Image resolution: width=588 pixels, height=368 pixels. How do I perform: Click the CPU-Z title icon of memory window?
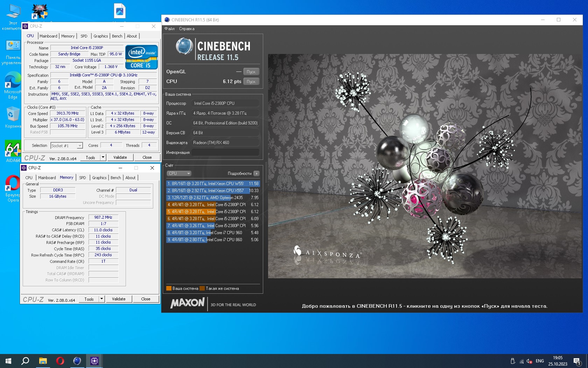pos(24,168)
